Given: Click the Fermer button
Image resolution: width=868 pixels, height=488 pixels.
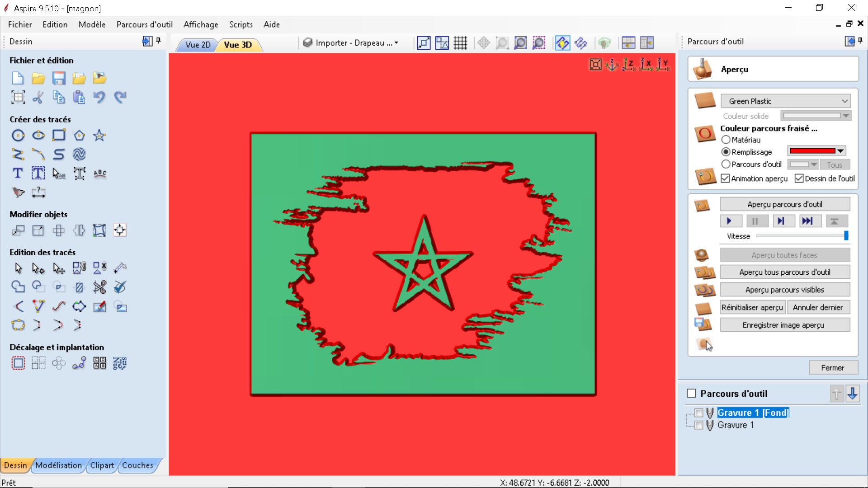Looking at the screenshot, I should [x=832, y=367].
